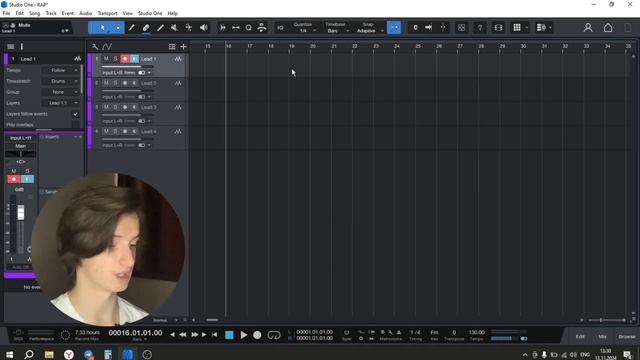Open grid view options dropdown arrow
640x360 pixels.
click(527, 28)
